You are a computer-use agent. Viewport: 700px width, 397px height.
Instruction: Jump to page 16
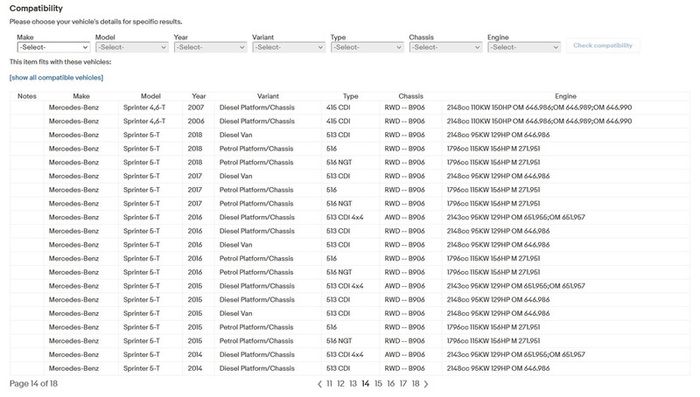[391, 384]
